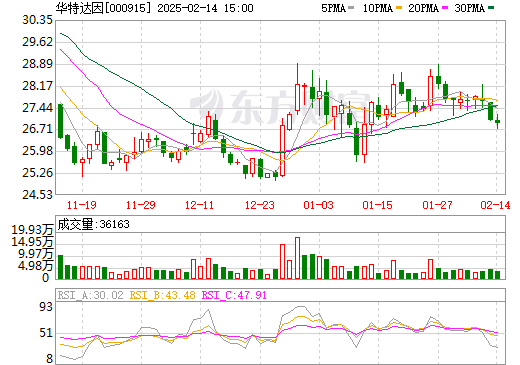Click the 01-03 date axis label

point(318,205)
